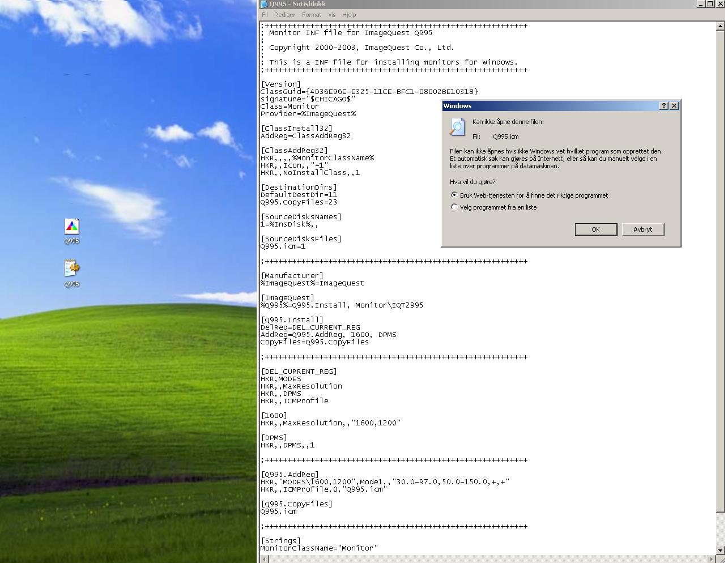Click the Notepad icon in the title bar
Image resolution: width=728 pixels, height=563 pixels.
[264, 4]
